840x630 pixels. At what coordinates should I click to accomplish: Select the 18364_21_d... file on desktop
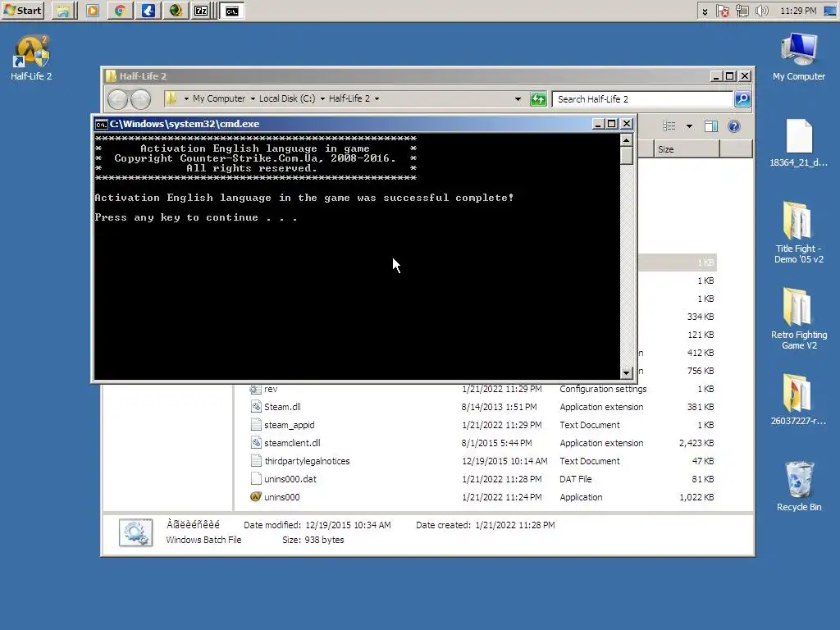pos(799,143)
